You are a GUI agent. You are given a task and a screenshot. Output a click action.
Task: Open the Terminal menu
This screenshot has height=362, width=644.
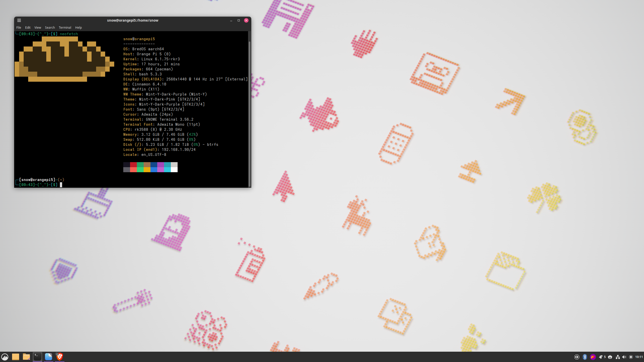(x=65, y=27)
